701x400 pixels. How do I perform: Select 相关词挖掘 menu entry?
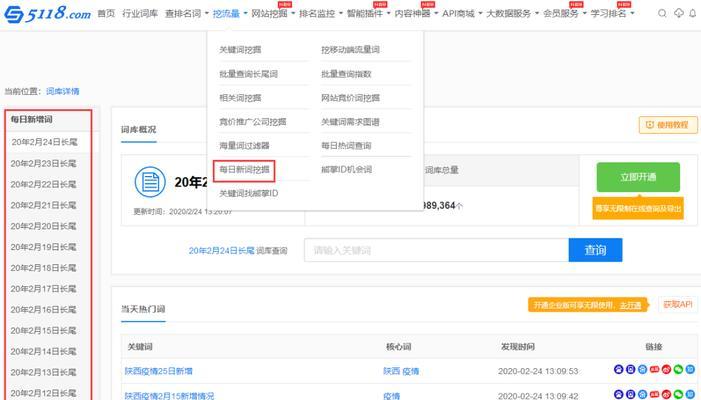240,97
